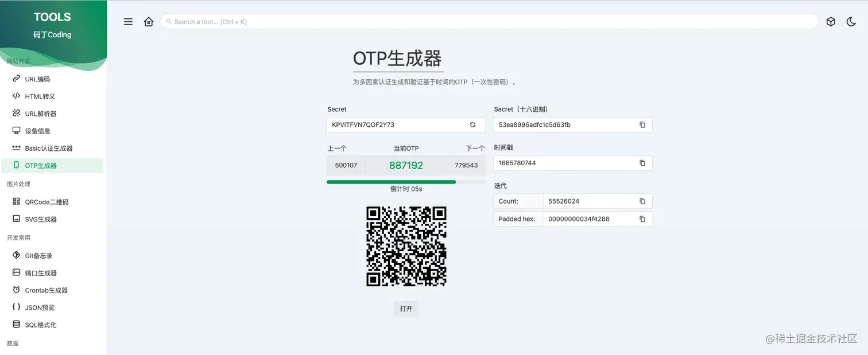Click the 当前OTP label
The height and width of the screenshot is (355, 868).
click(406, 148)
